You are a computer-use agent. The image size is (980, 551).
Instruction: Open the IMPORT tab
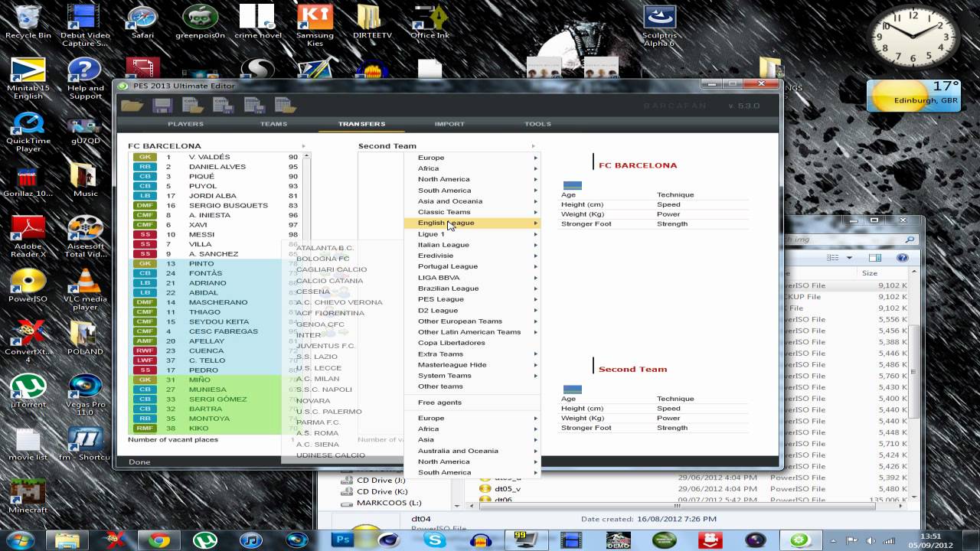pyautogui.click(x=449, y=124)
